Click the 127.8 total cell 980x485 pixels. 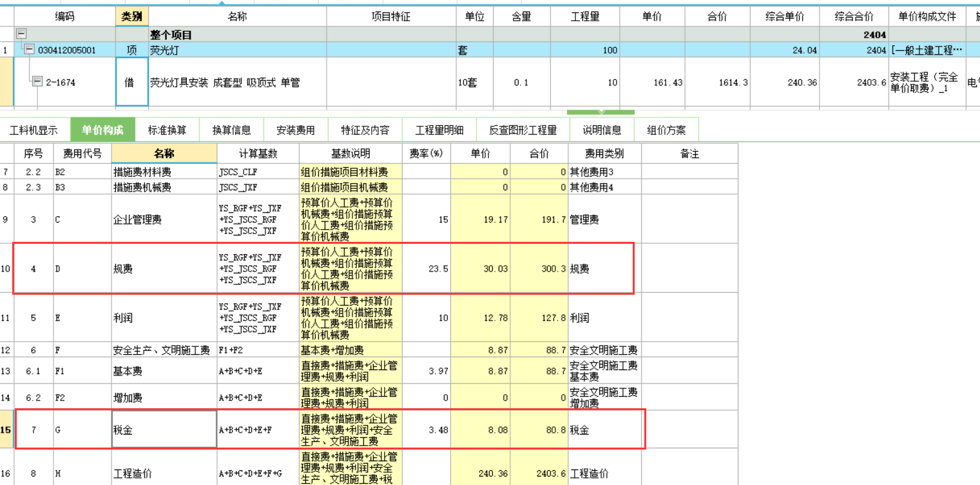(539, 317)
